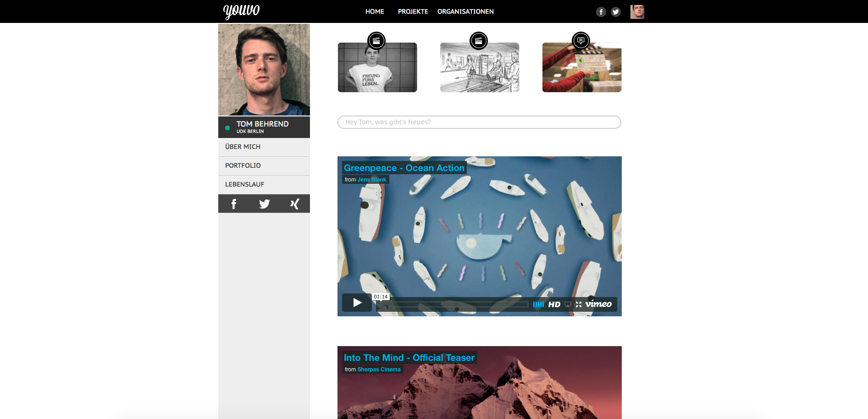Open the LEBENSLAUF section
This screenshot has height=419, width=868.
point(264,184)
